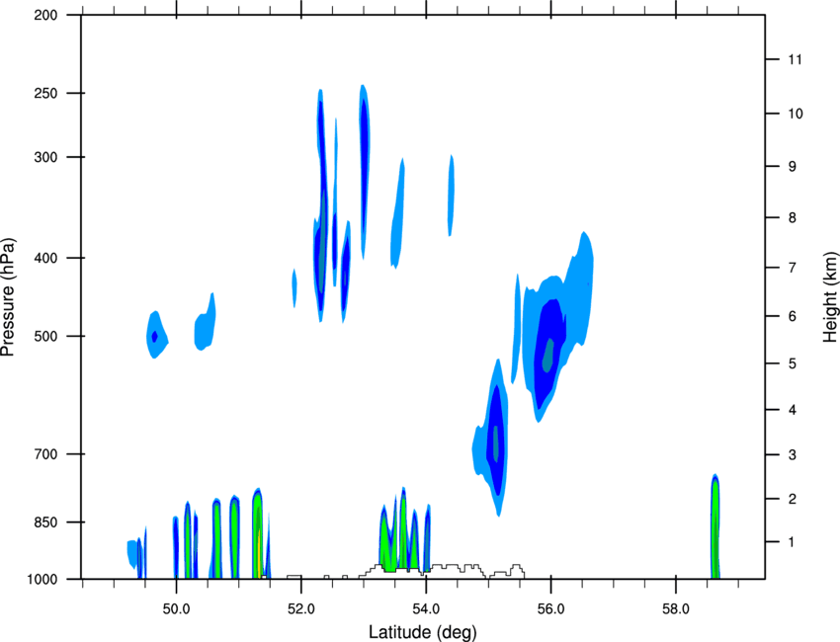Click the 700 pressure tick label
The width and height of the screenshot is (840, 642).
45,454
